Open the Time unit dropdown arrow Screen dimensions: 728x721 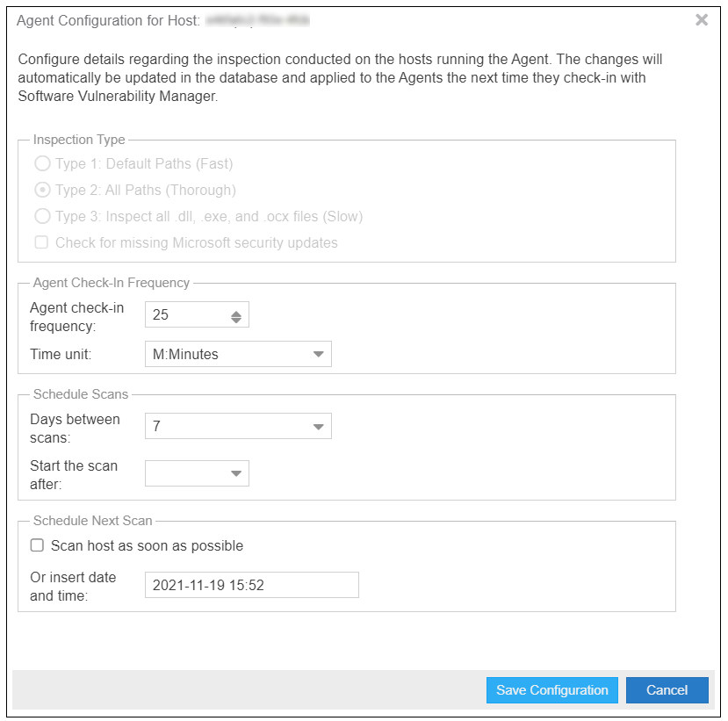click(x=318, y=355)
